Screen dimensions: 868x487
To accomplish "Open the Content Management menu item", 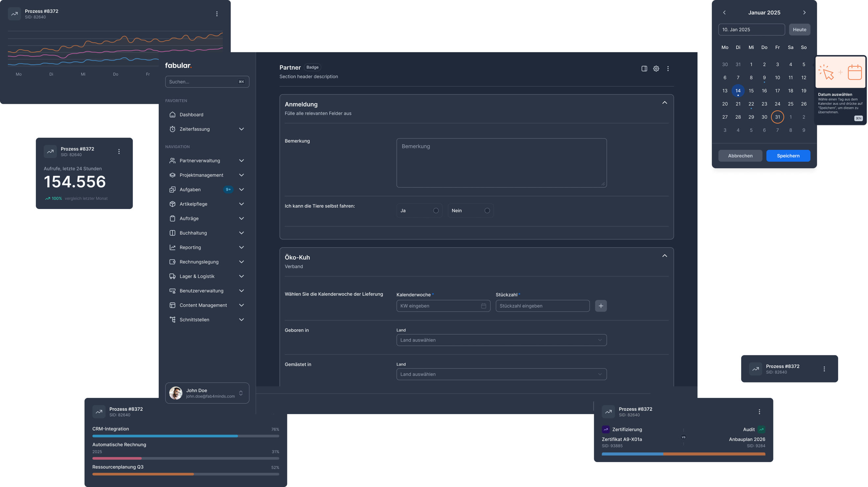I will tap(207, 305).
